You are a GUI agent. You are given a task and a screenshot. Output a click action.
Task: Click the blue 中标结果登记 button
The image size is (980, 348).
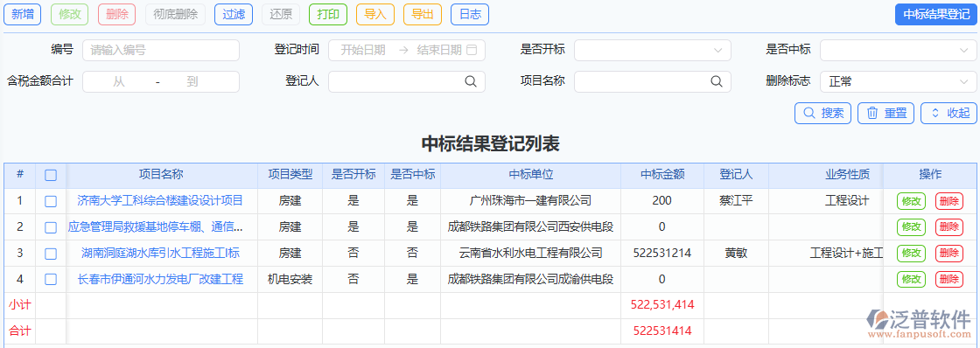click(x=936, y=14)
